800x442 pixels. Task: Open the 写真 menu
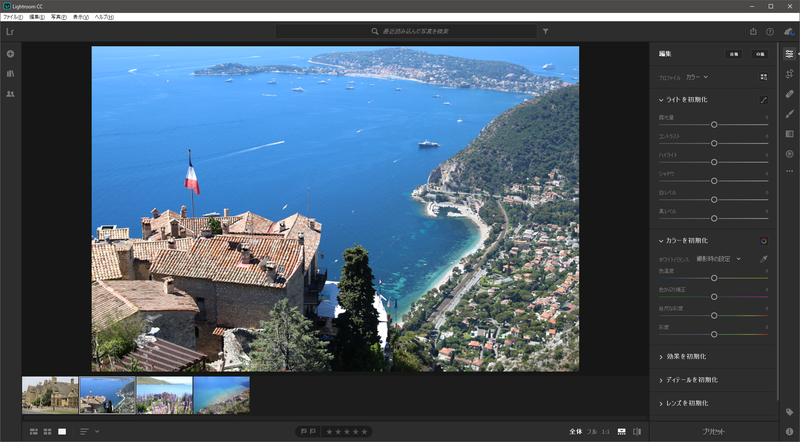pos(59,17)
